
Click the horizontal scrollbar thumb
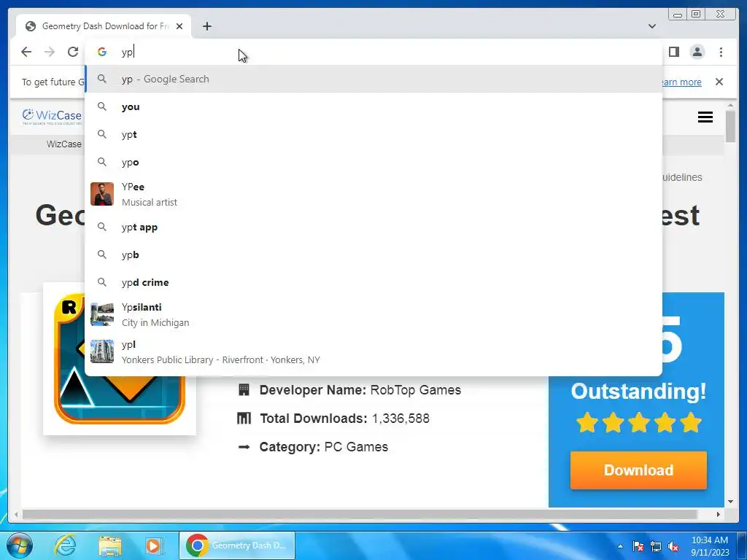pyautogui.click(x=360, y=514)
